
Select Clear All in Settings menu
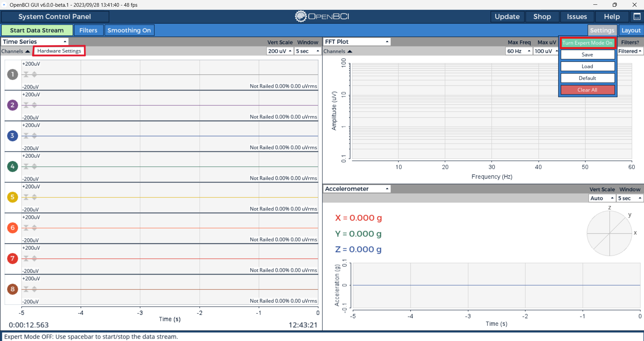[x=587, y=90]
